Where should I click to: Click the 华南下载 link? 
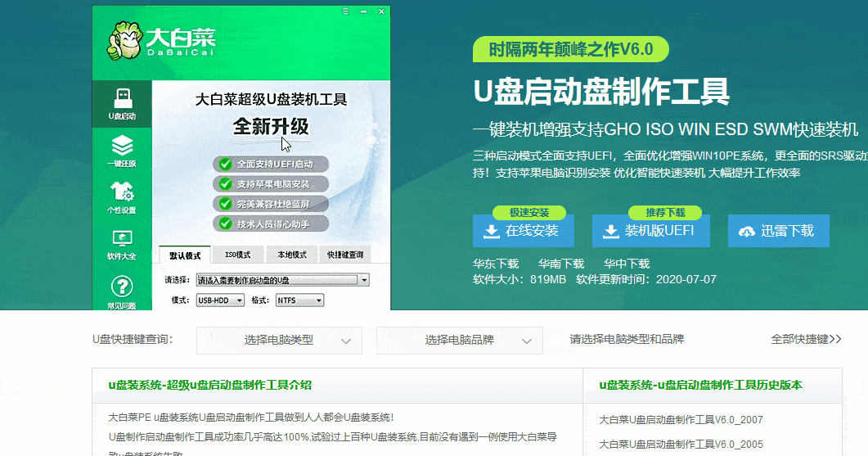pos(561,264)
